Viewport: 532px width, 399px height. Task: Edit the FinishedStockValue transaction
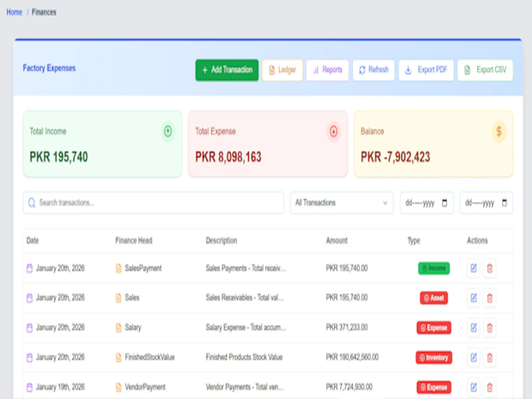click(x=473, y=358)
